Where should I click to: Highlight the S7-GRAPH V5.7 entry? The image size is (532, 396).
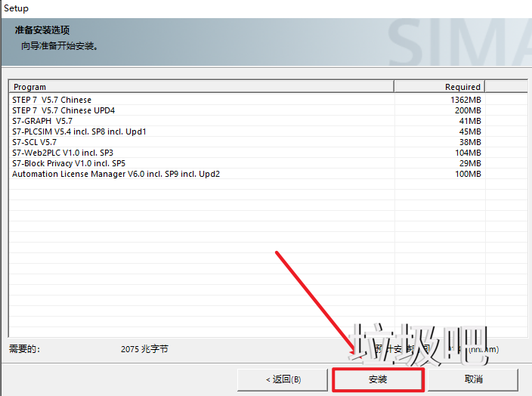tap(42, 121)
